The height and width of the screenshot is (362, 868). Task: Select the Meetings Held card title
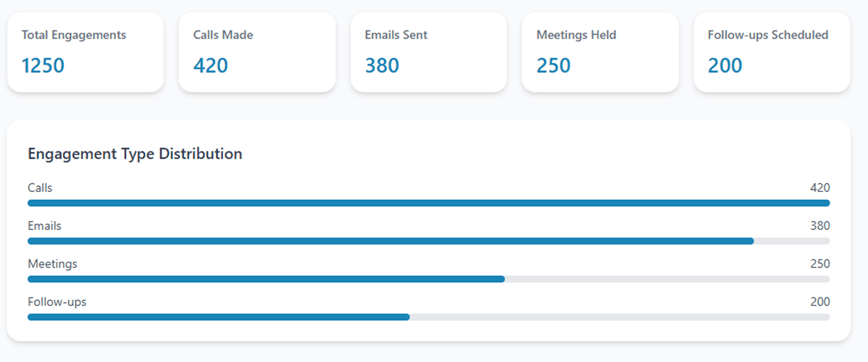576,35
